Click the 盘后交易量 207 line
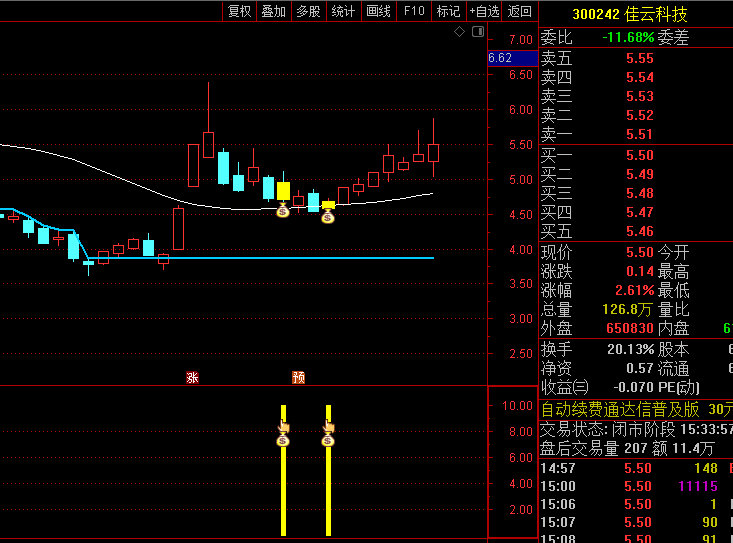The image size is (733, 543). tap(627, 449)
